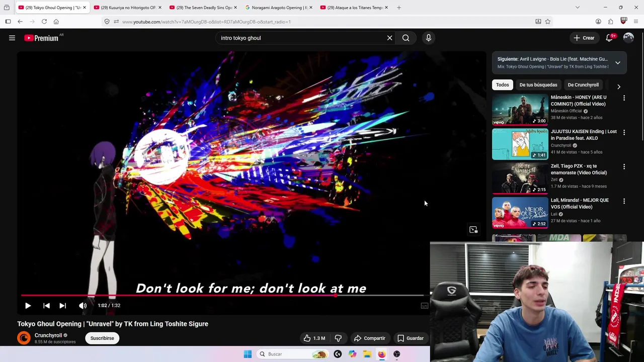Open the Crunchyroll channel name link
This screenshot has height=362, width=644.
48,335
